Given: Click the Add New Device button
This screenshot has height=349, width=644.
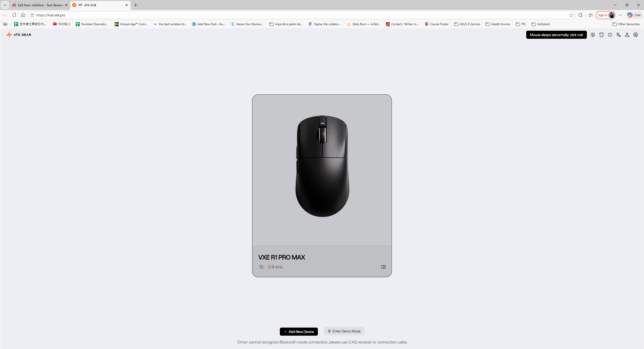Looking at the screenshot, I should pos(299,332).
